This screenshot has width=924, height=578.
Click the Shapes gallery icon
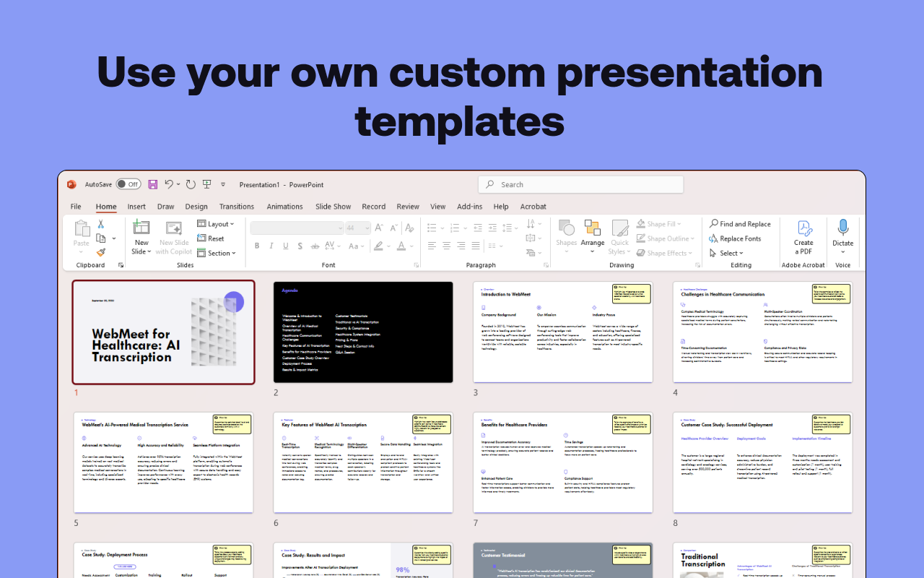click(x=566, y=230)
